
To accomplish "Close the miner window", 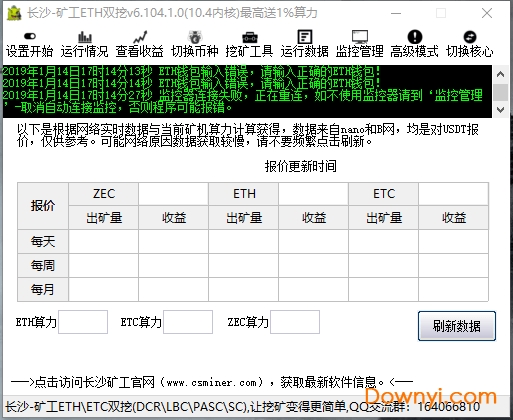I will 487,13.
